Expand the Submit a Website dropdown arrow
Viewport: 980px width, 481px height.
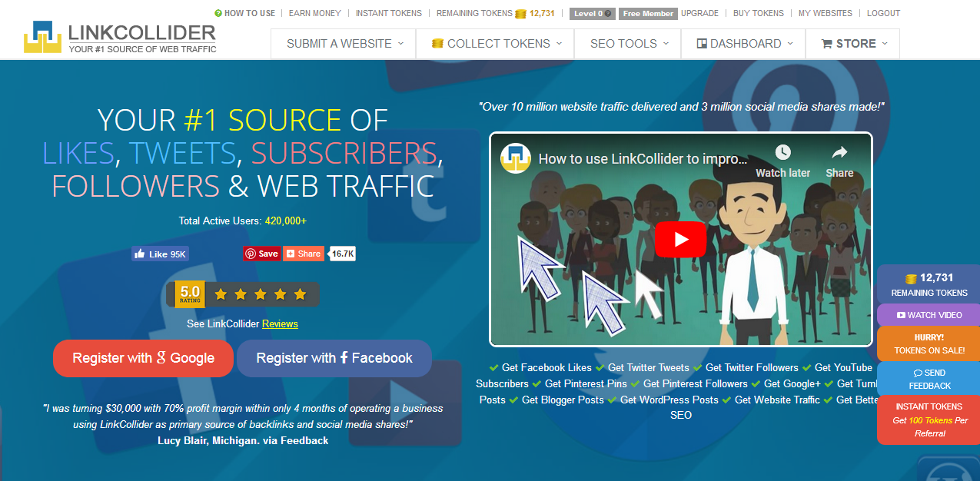pyautogui.click(x=401, y=44)
